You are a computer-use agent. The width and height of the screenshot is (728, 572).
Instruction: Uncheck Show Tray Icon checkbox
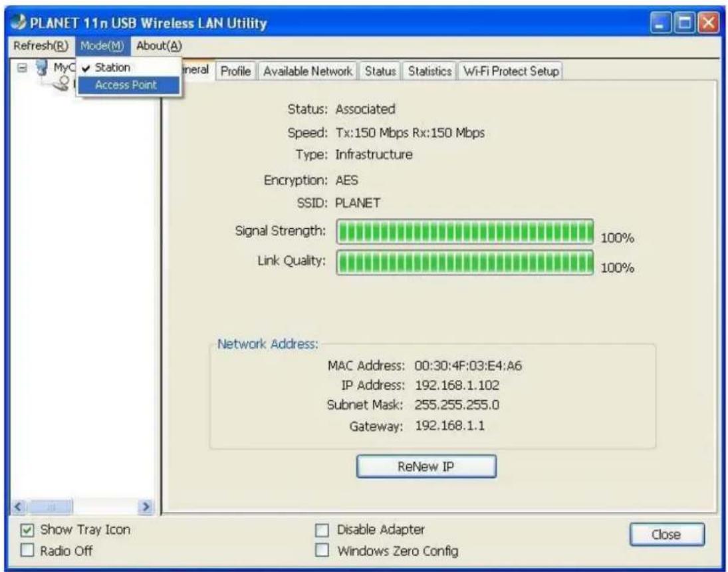27,529
